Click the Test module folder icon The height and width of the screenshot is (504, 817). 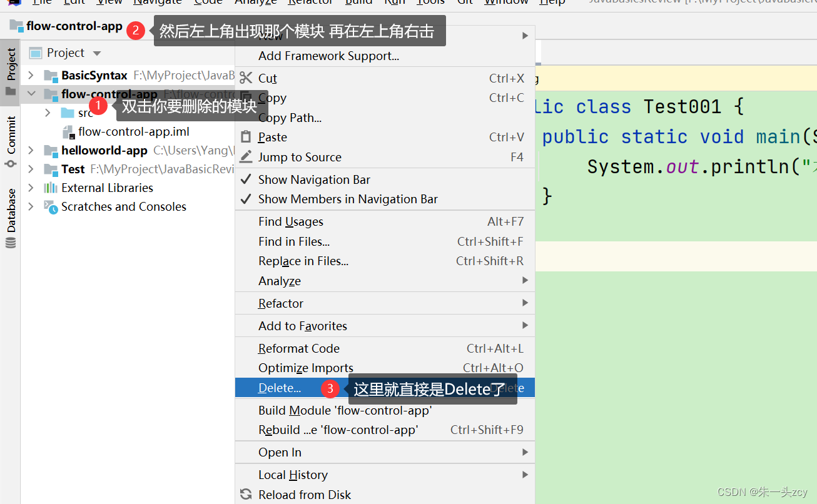point(51,169)
